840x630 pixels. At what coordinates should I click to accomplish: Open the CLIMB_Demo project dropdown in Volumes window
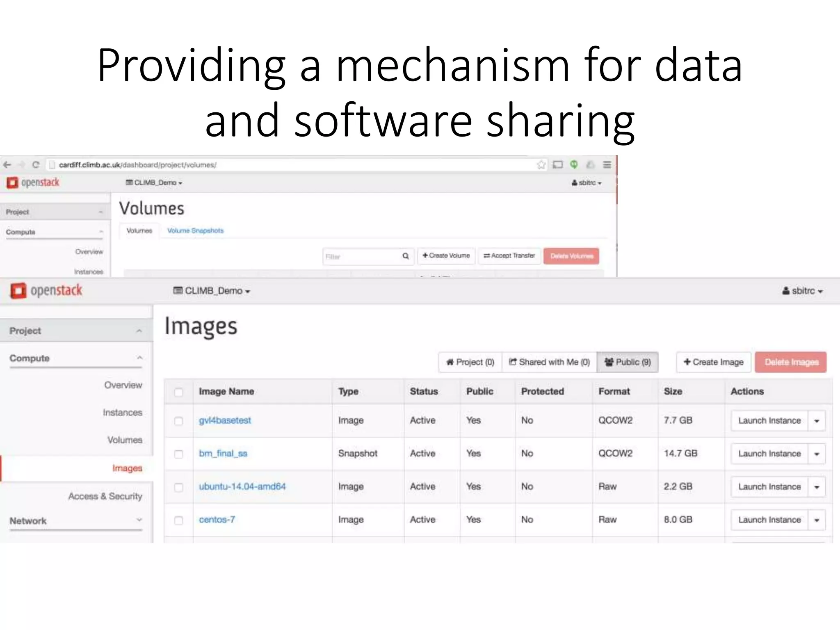154,183
